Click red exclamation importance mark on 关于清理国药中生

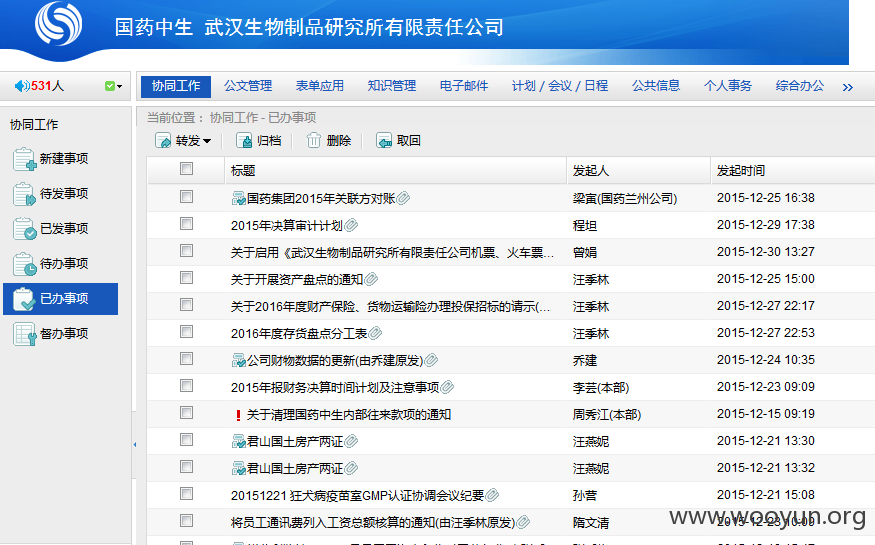(x=238, y=415)
